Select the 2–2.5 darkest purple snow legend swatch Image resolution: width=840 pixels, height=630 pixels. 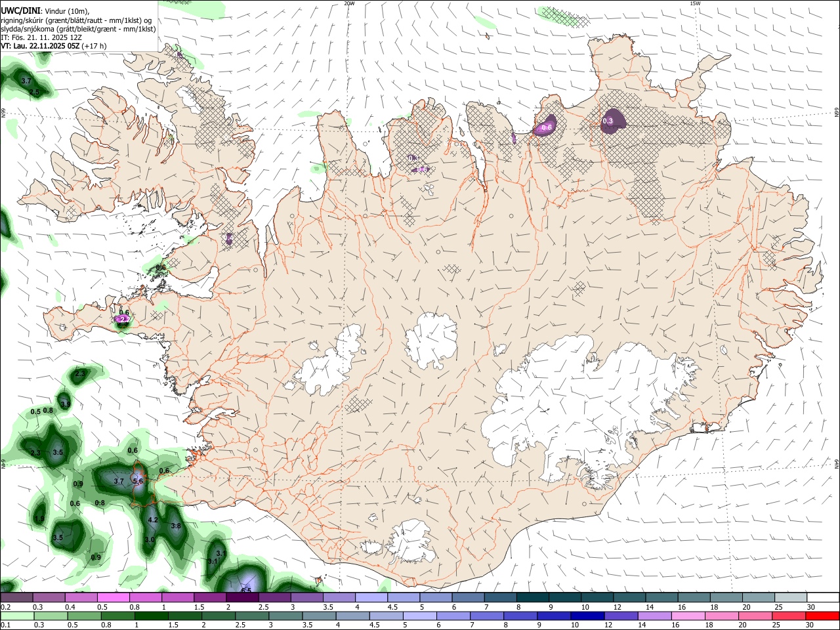point(241,598)
